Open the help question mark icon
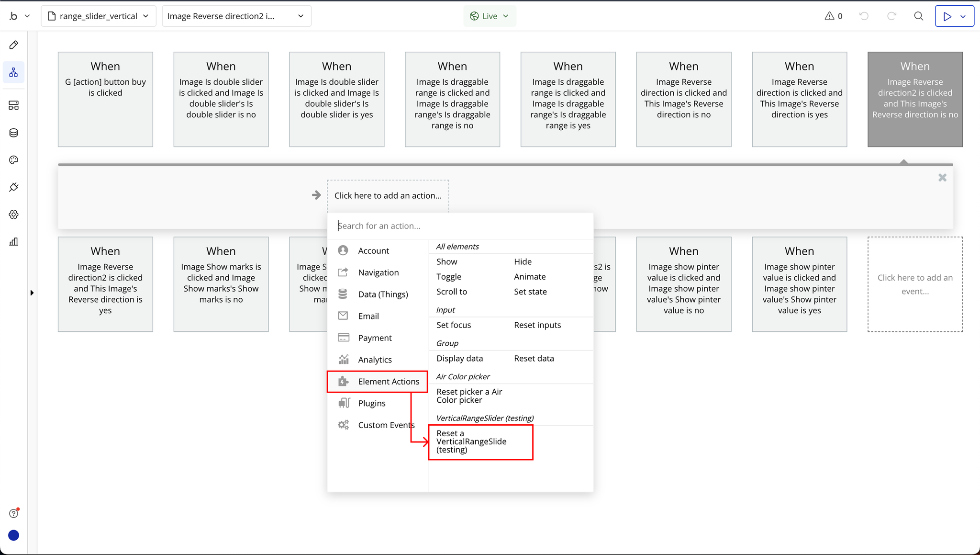 coord(13,513)
